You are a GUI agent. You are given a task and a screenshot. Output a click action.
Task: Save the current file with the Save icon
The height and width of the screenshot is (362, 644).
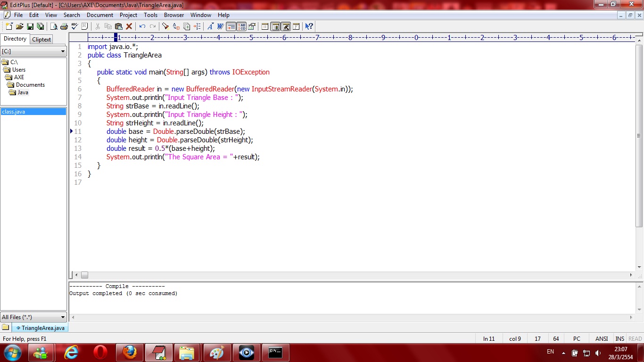30,26
